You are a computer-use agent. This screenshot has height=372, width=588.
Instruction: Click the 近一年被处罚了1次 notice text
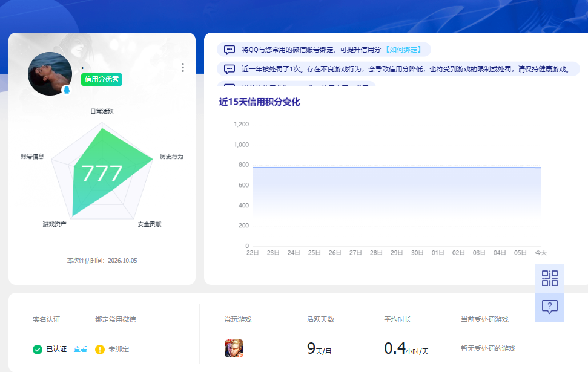click(x=406, y=69)
